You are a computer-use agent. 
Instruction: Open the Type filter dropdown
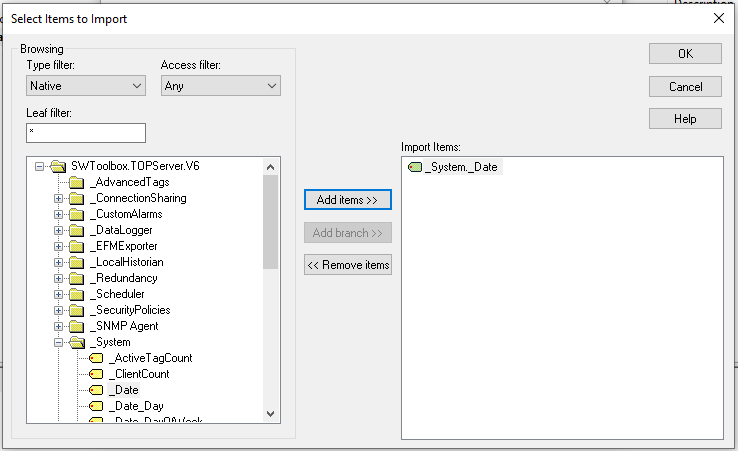86,86
